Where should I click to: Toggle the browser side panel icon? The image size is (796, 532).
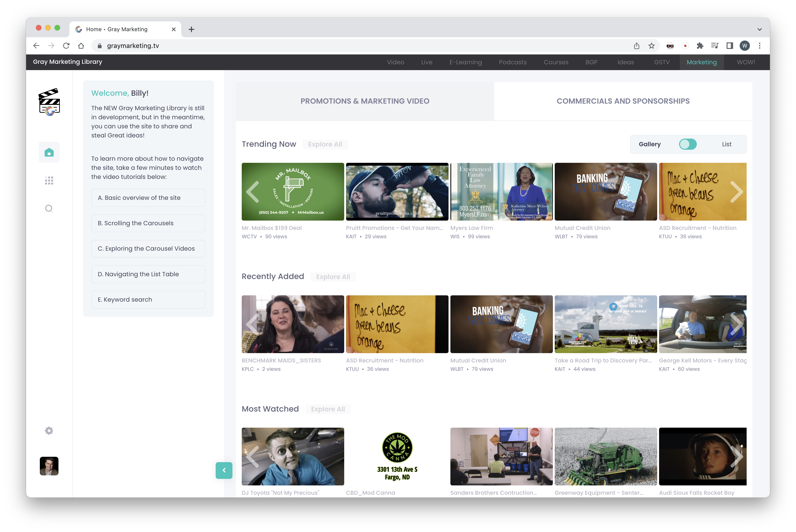(730, 46)
